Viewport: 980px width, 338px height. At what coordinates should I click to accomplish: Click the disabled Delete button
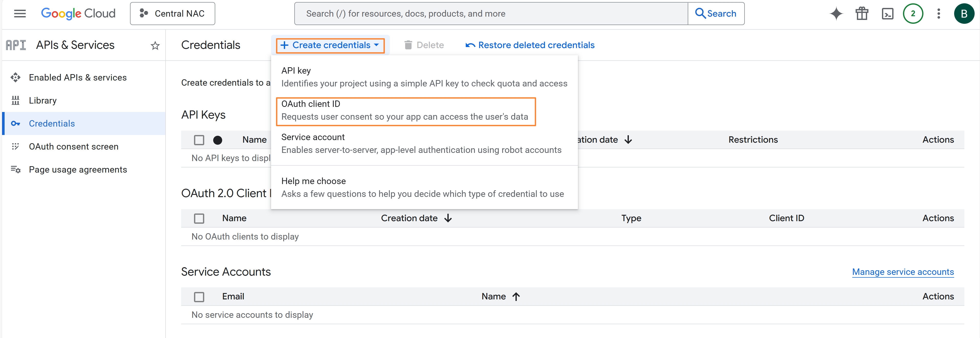click(424, 45)
